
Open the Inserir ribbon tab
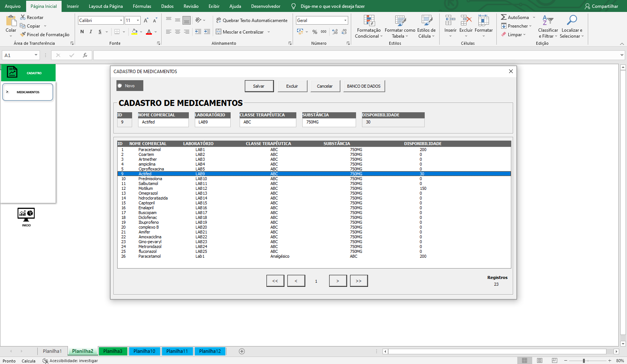pyautogui.click(x=73, y=6)
